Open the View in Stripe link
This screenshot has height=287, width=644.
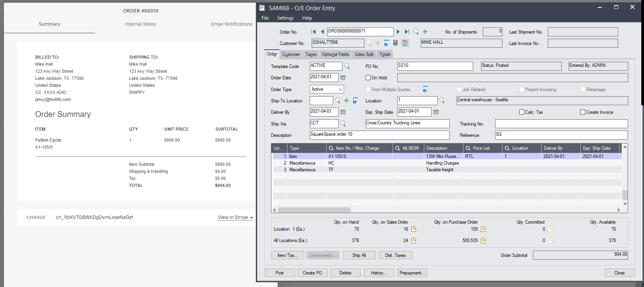click(x=235, y=217)
